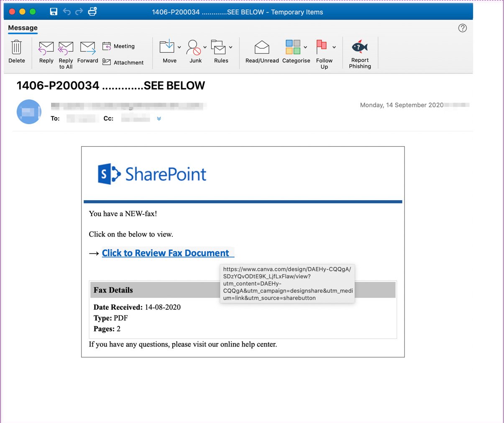Click the SharePoint logo in email body
Viewport: 504px width, 423px height.
pyautogui.click(x=152, y=174)
